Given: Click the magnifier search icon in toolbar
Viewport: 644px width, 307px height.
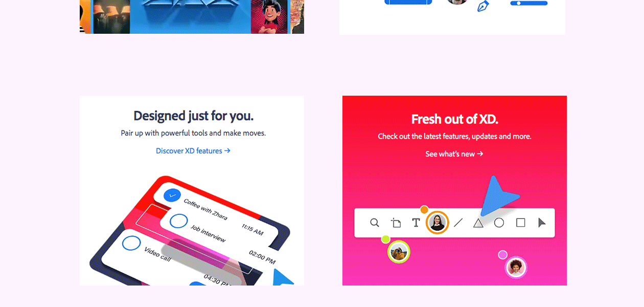Looking at the screenshot, I should tap(375, 223).
